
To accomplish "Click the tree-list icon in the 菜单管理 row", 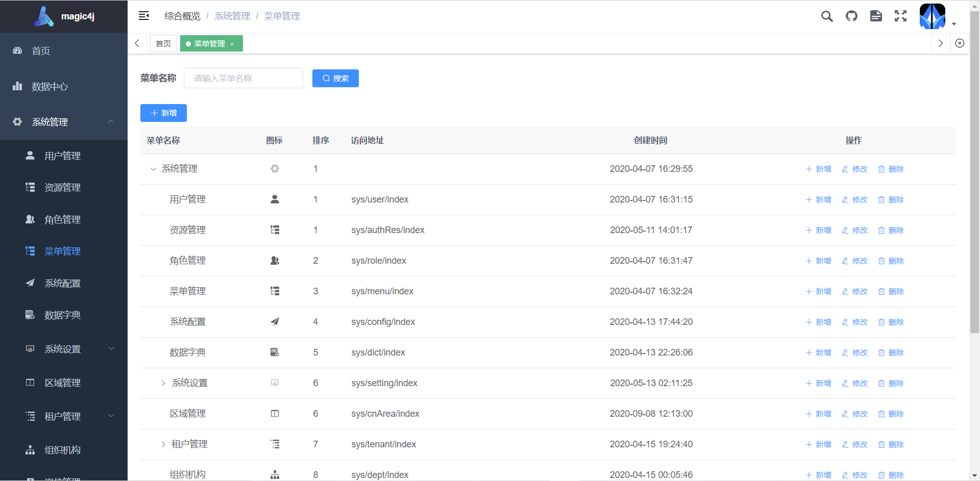I will [x=275, y=291].
